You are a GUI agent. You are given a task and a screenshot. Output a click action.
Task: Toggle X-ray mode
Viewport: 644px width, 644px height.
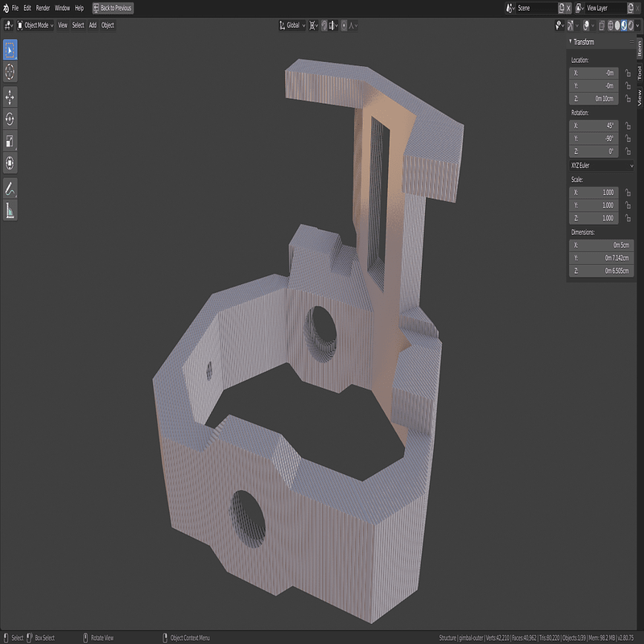coord(601,26)
